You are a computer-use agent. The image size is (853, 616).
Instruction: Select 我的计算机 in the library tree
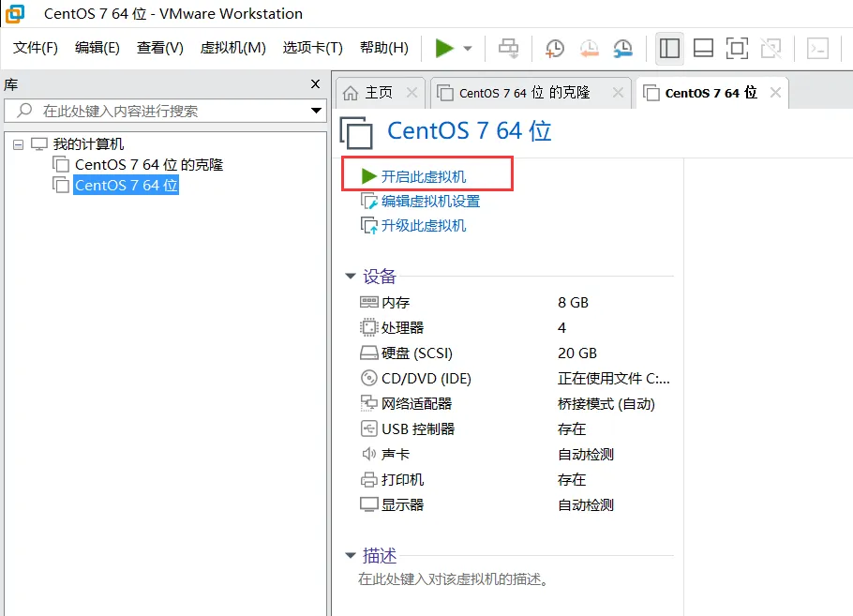pos(89,144)
